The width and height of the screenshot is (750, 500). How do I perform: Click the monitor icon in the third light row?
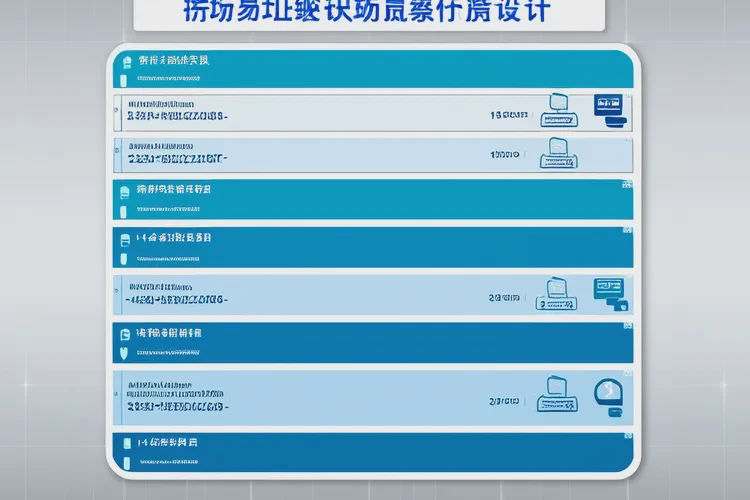coord(608,291)
